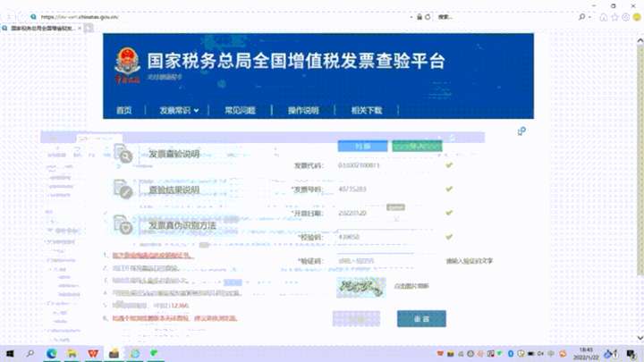Open the browser tools gear icon

[625, 17]
